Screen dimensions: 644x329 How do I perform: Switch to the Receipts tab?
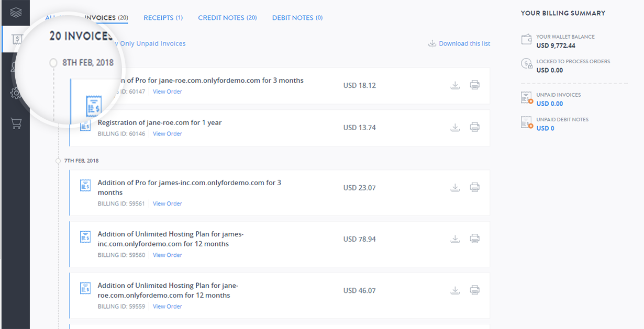[x=163, y=18]
